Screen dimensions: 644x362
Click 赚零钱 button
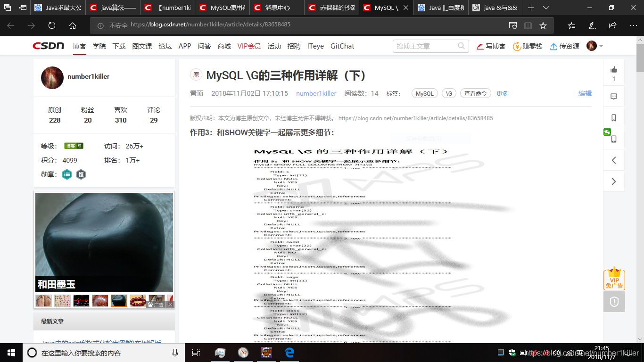[x=528, y=46]
